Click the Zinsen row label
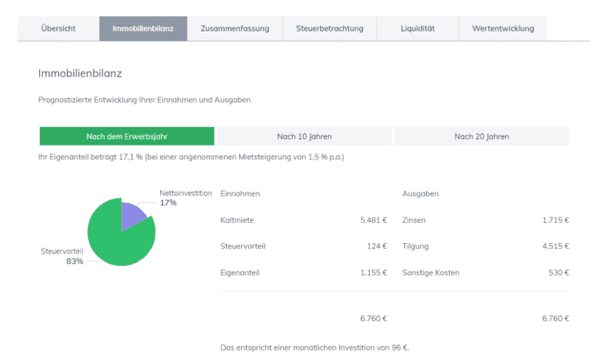Viewport: 610px width, 364px height. coord(414,220)
